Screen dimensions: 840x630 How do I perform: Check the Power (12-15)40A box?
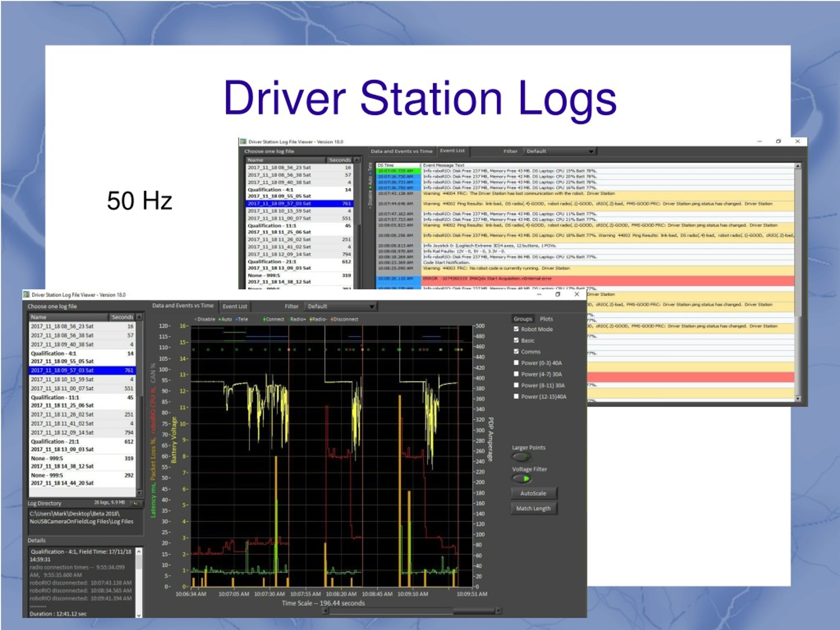[516, 396]
